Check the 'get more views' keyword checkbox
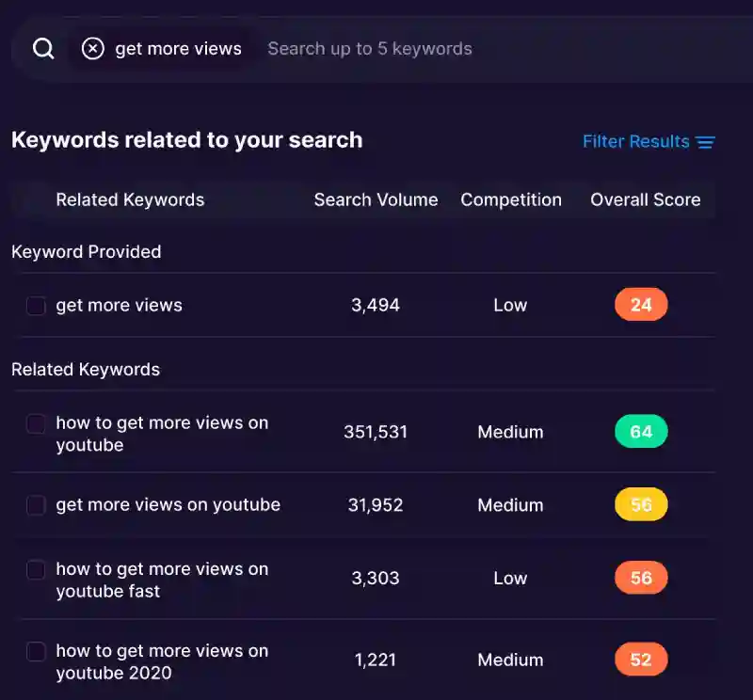Viewport: 753px width, 700px height. 36,306
